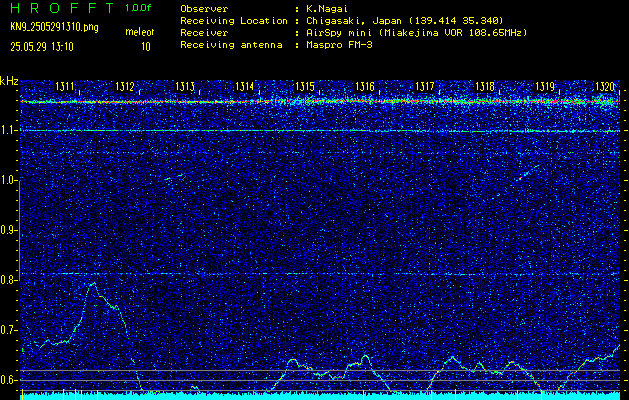Select observer name K.Nagai
This screenshot has width=629, height=400.
329,8
